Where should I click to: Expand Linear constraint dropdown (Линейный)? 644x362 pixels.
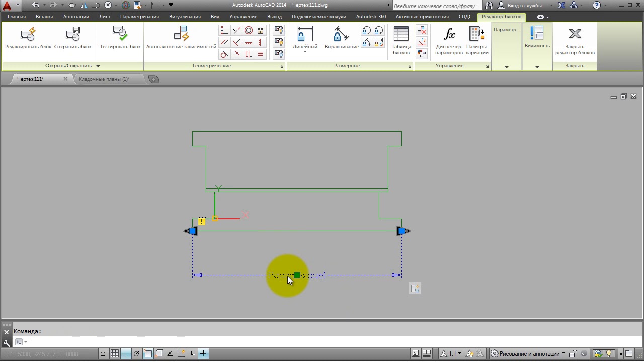[305, 52]
